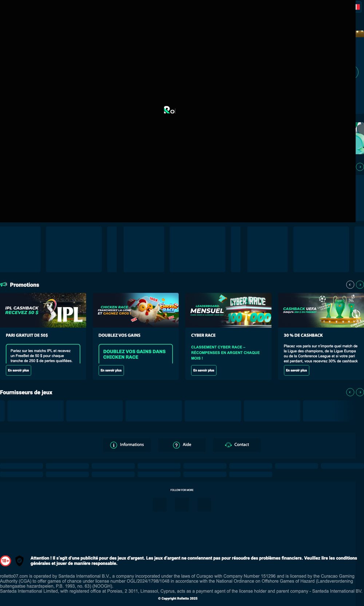Click the 30 % DE CASHBACK title

pos(303,335)
